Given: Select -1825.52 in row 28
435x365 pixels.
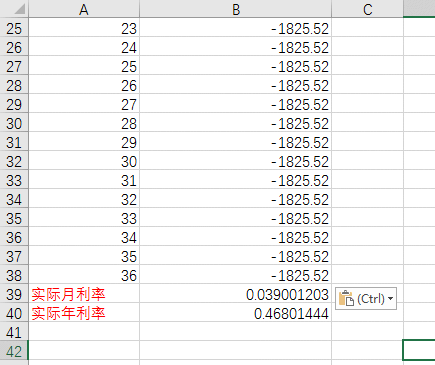Looking at the screenshot, I should (236, 85).
